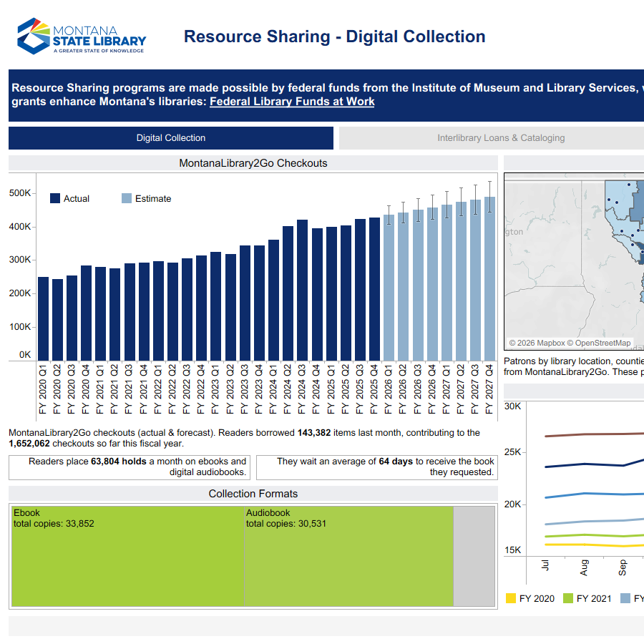Open the OpenStreetMap attribution link
Image resolution: width=644 pixels, height=644 pixels.
click(x=603, y=343)
